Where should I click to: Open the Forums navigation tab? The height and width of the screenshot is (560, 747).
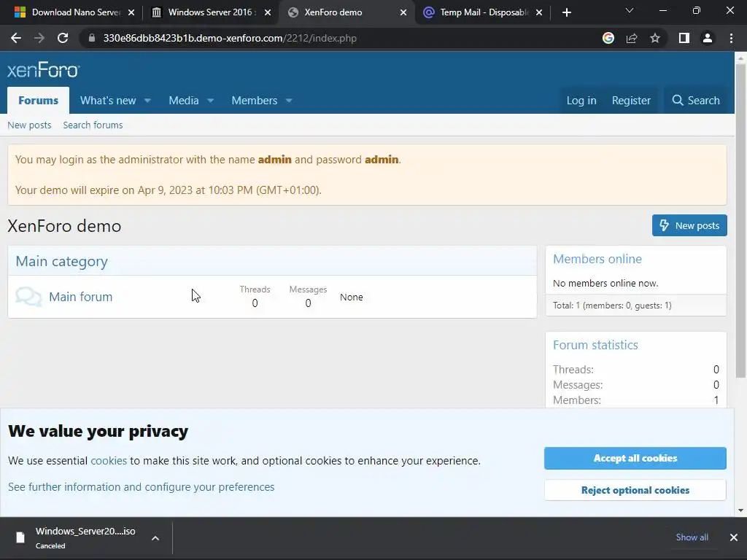[x=38, y=101]
